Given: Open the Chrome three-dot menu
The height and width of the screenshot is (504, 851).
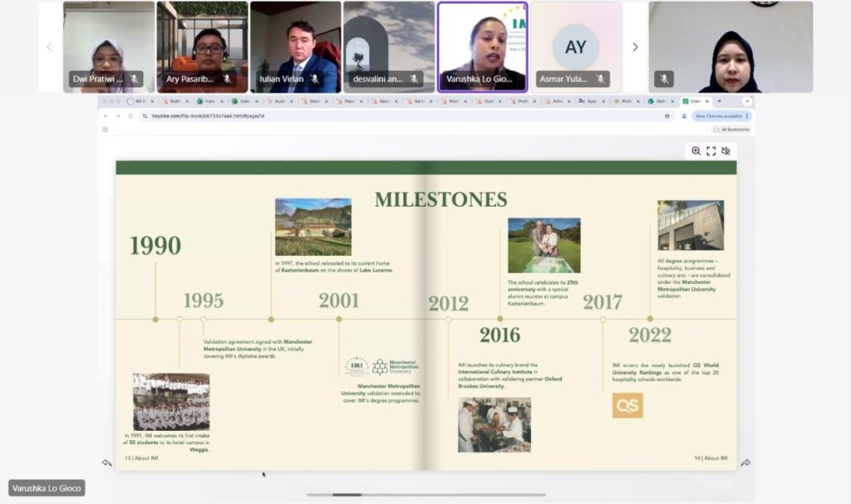Looking at the screenshot, I should 747,116.
